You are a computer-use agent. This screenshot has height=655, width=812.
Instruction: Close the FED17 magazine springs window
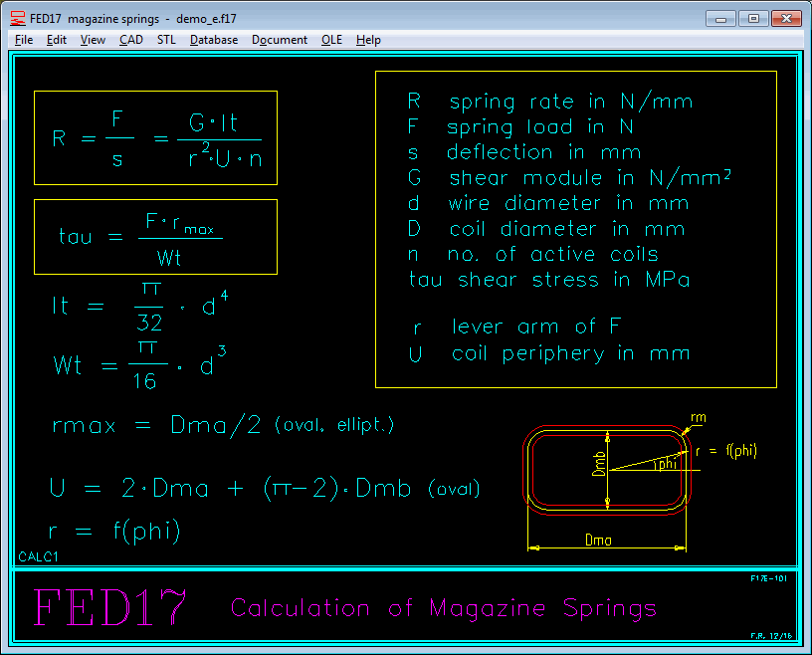point(786,19)
